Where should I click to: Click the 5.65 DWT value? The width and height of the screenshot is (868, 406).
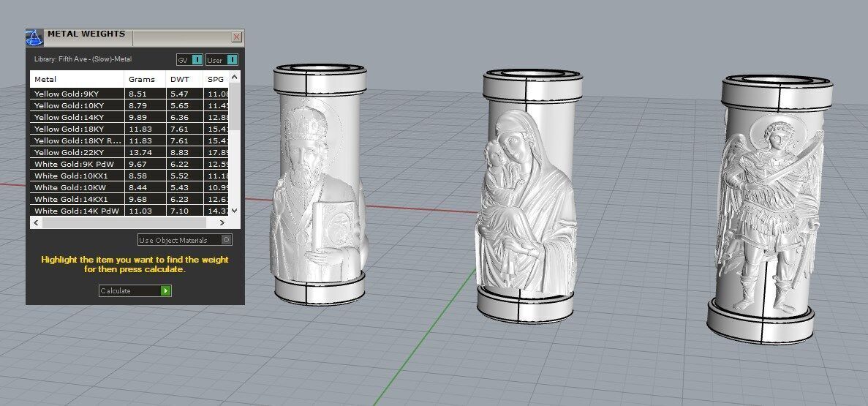[x=179, y=105]
